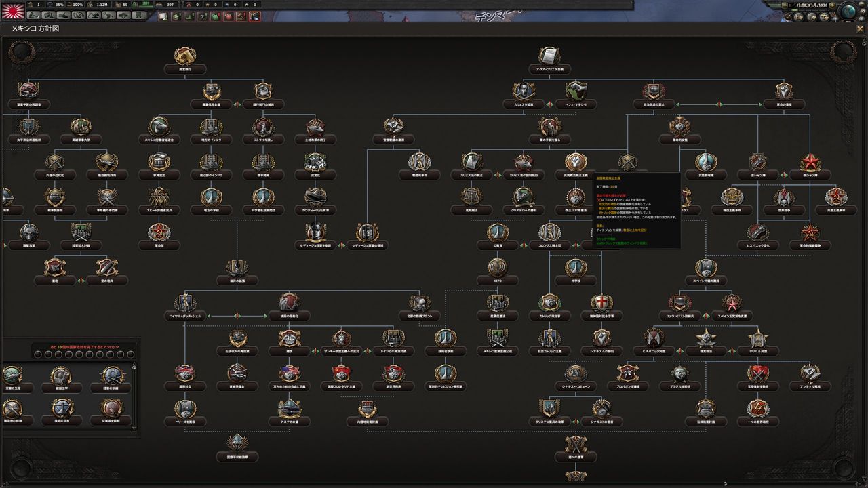Viewport: 868px width, 488px height.
Task: Pick the 世界闘争 skull focus icon
Action: pyautogui.click(x=784, y=197)
